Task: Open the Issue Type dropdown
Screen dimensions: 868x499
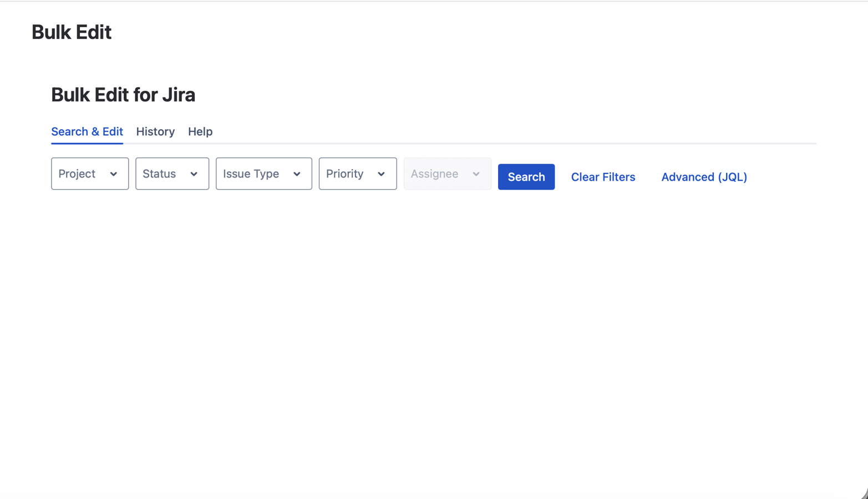Action: coord(263,174)
